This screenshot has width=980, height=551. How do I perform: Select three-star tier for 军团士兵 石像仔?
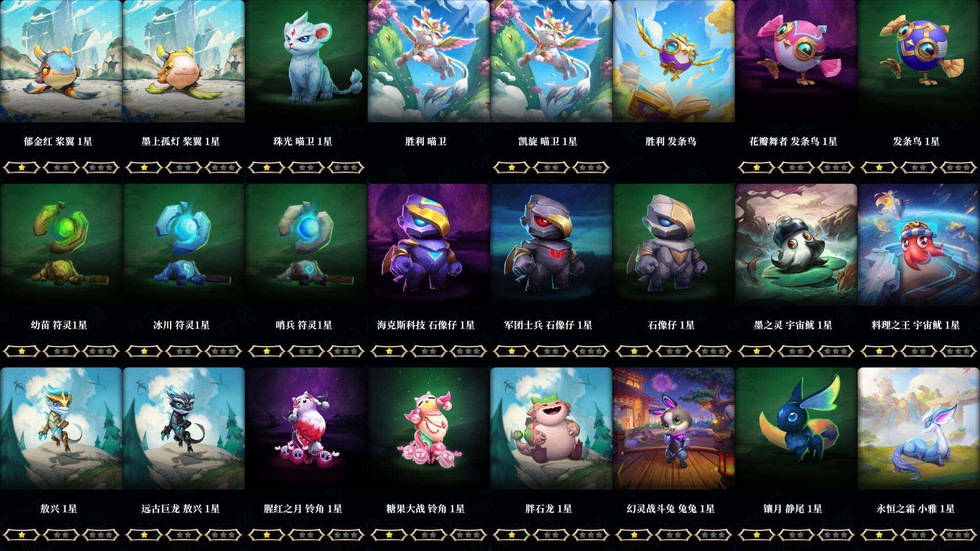(x=591, y=351)
